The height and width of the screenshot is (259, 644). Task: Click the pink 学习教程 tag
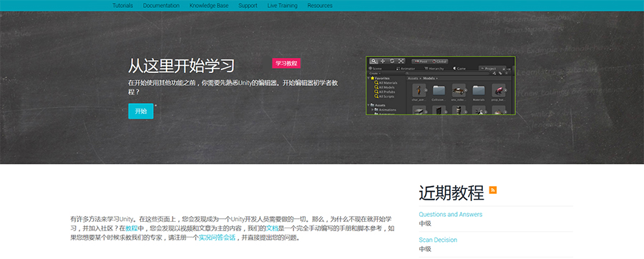click(x=286, y=63)
